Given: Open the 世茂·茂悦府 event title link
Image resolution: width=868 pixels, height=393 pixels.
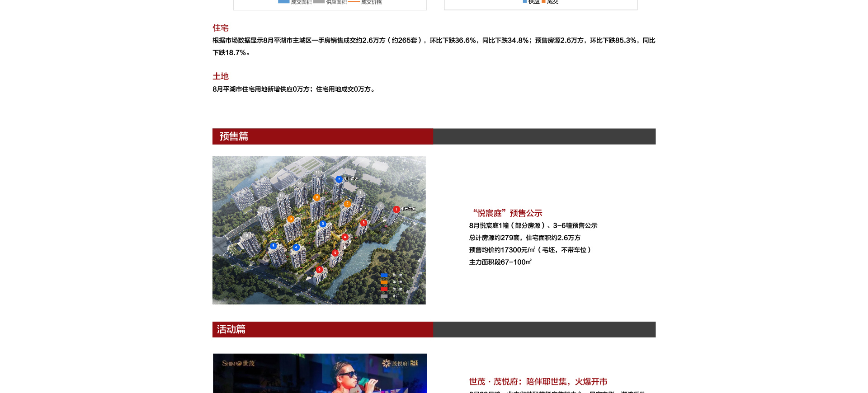Looking at the screenshot, I should [538, 382].
